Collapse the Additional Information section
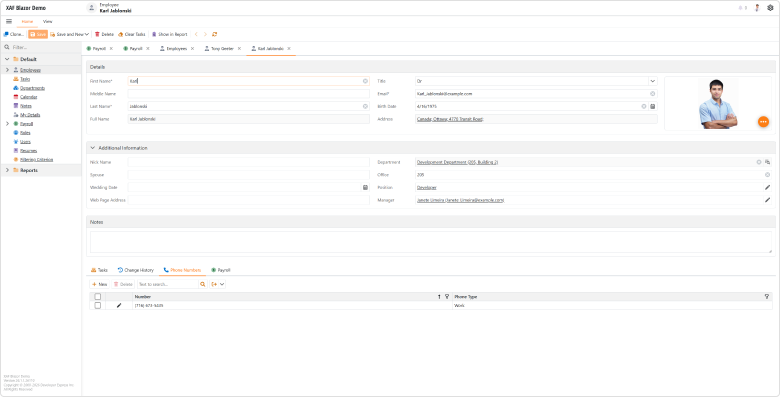The width and height of the screenshot is (780, 397). tap(93, 148)
